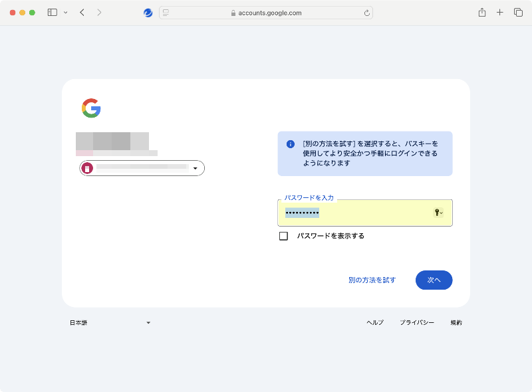Enable the パスワードを表示する checkbox
Screen dimensions: 532x392
tap(284, 236)
